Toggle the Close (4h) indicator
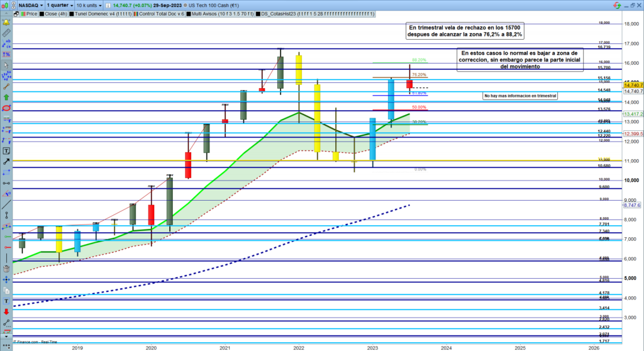 54,13
